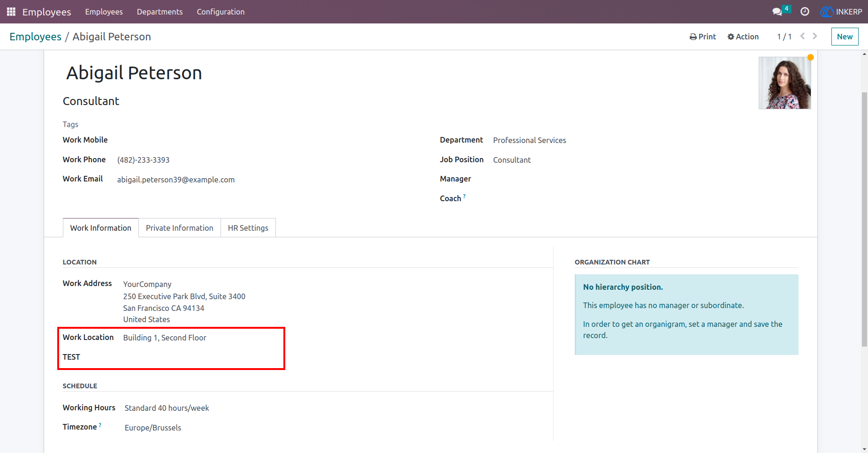Click the unread messages badge 4

(787, 8)
